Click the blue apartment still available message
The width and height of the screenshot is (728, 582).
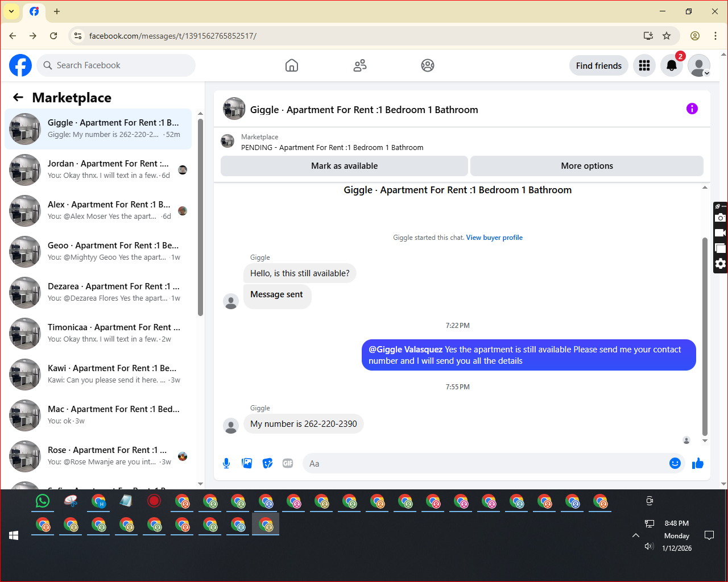[529, 355]
